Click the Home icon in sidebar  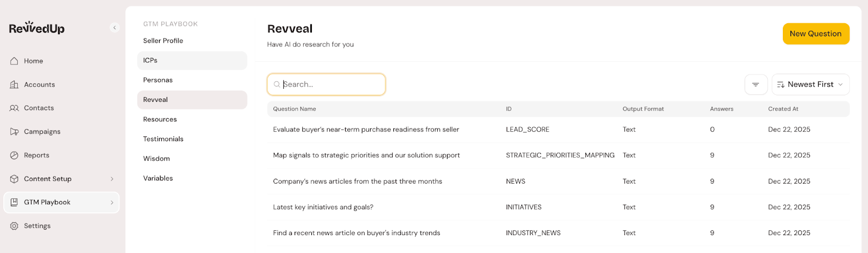click(x=14, y=61)
